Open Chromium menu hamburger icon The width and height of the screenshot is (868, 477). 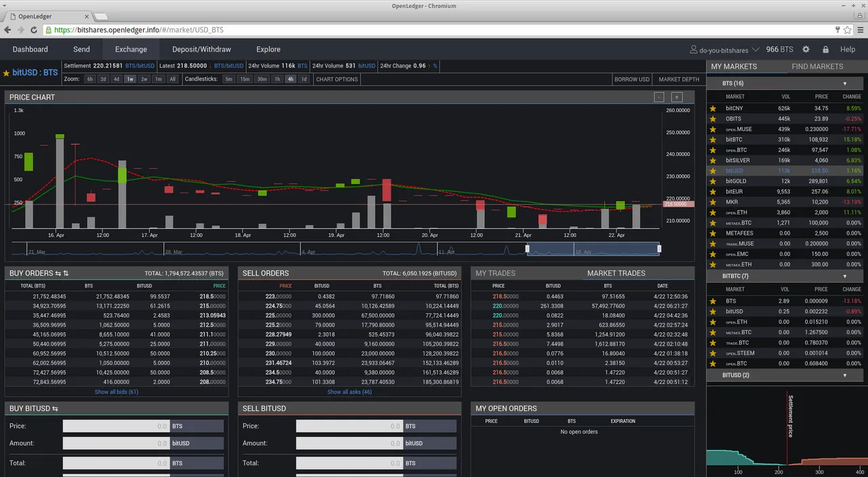point(860,30)
